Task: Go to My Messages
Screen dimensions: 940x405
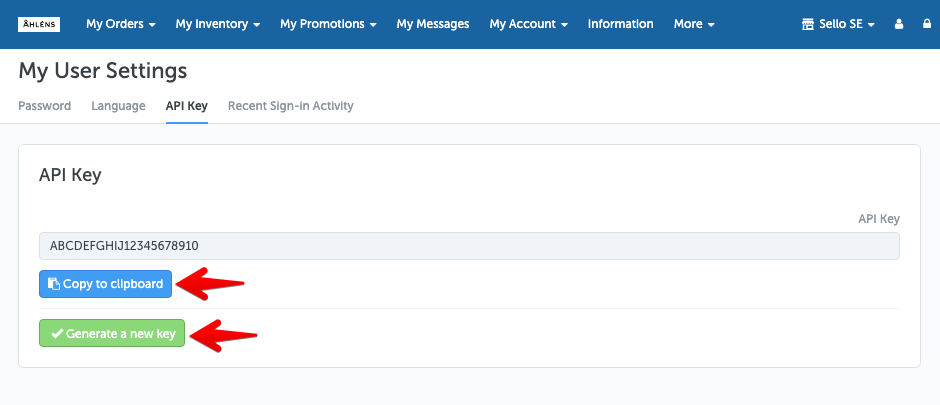Action: [x=433, y=24]
